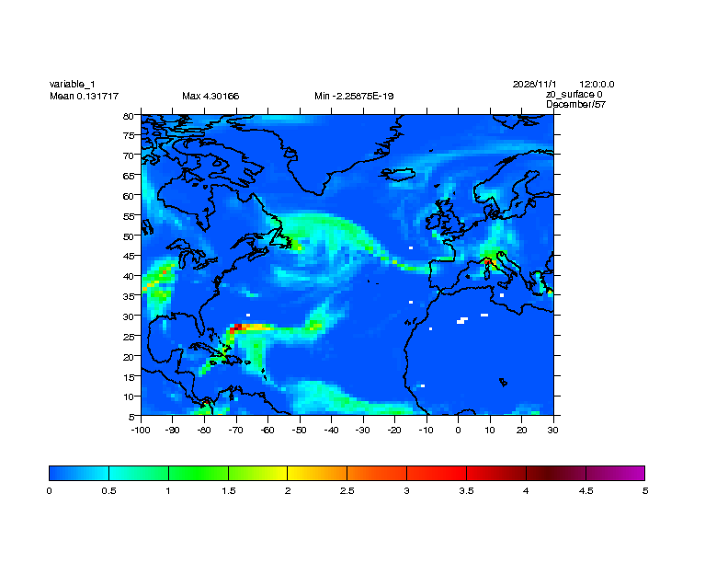
Task: Click the orange 2.5–3 colorbar segment
Action: 376,473
